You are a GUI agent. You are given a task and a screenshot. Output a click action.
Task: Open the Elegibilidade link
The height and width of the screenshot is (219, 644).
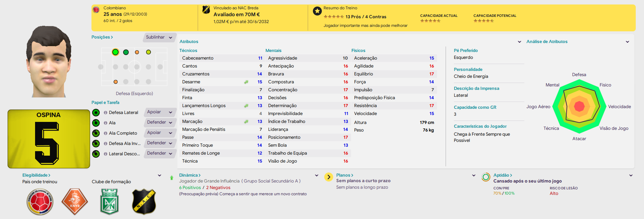pyautogui.click(x=36, y=175)
